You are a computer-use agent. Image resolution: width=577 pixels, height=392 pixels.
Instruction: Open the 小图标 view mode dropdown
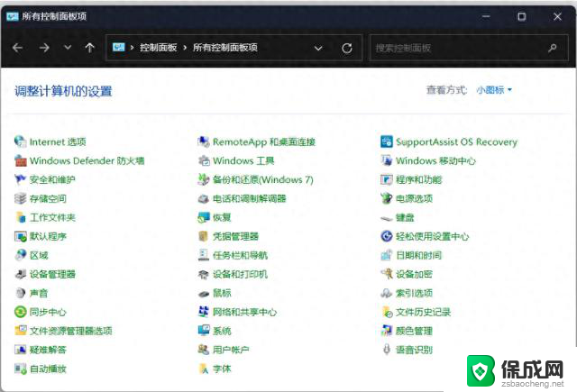494,90
